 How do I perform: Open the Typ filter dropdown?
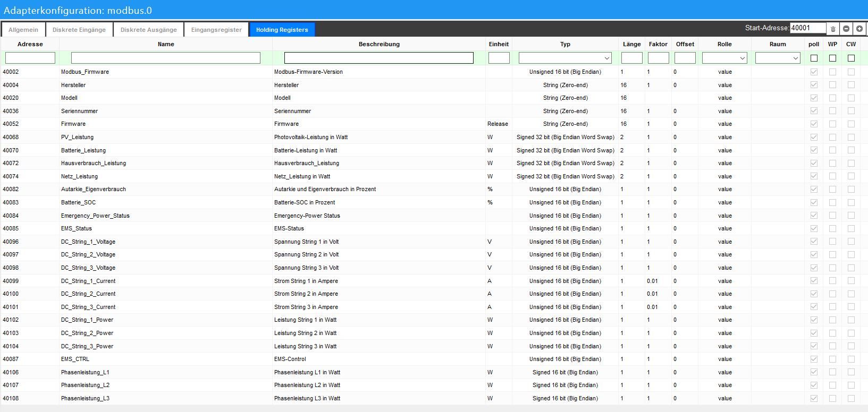pyautogui.click(x=565, y=58)
